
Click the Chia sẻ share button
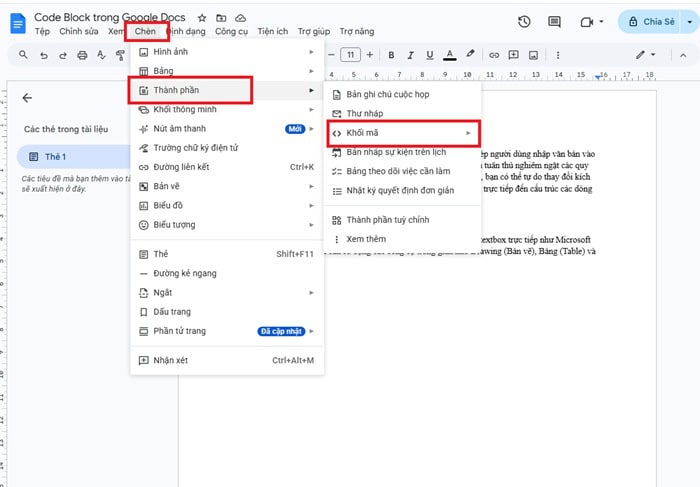[x=651, y=21]
